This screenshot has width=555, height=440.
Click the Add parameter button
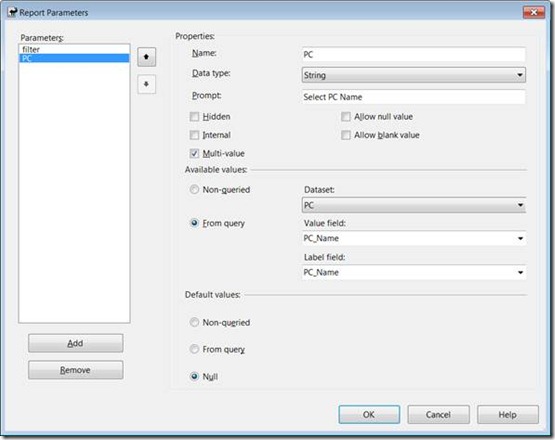76,343
